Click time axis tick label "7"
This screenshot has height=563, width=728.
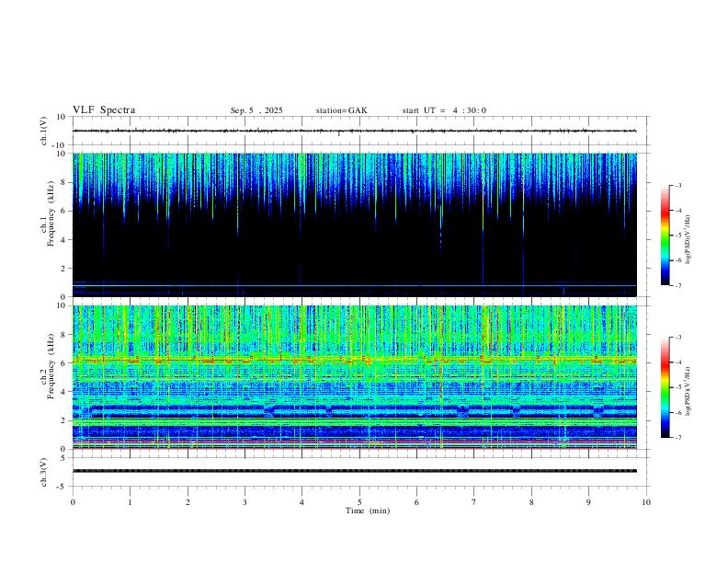473,502
